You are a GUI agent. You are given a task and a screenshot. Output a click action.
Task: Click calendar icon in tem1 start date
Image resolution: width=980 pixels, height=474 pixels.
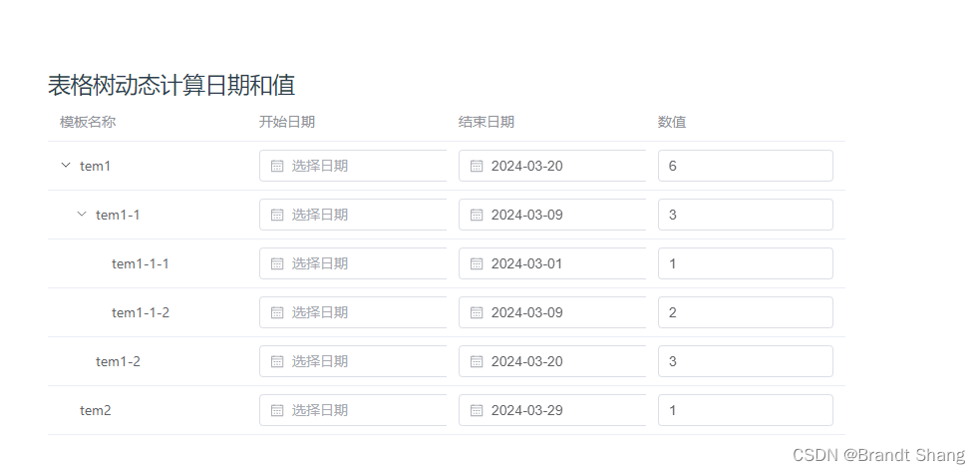(x=277, y=166)
